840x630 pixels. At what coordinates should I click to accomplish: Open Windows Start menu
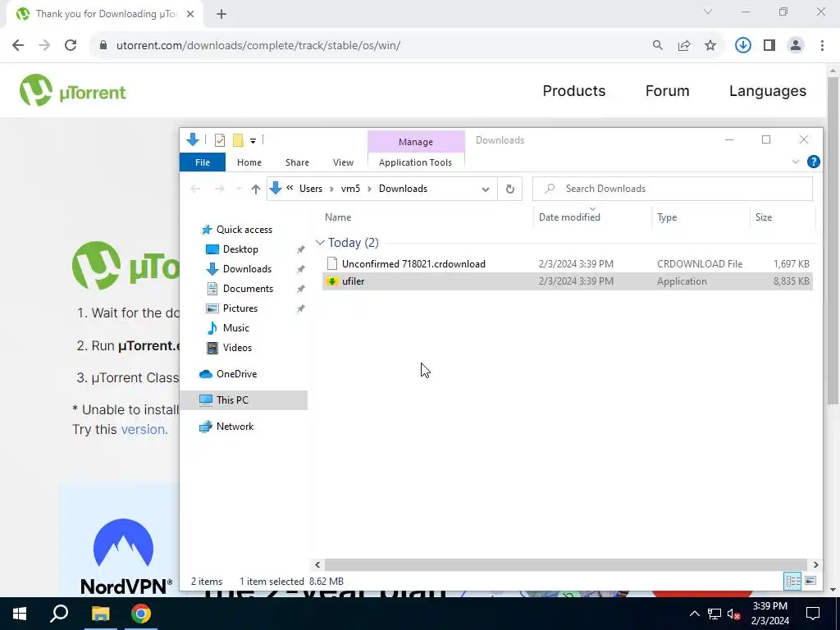[20, 614]
